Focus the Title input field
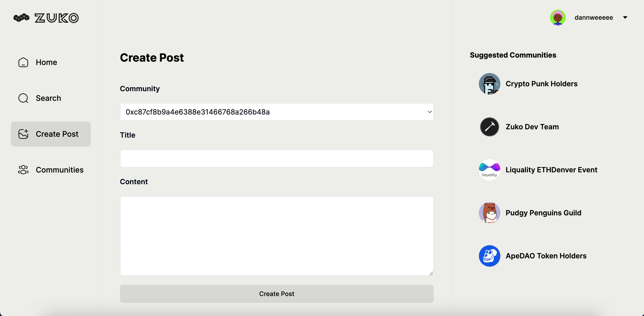This screenshot has width=644, height=316. click(277, 158)
